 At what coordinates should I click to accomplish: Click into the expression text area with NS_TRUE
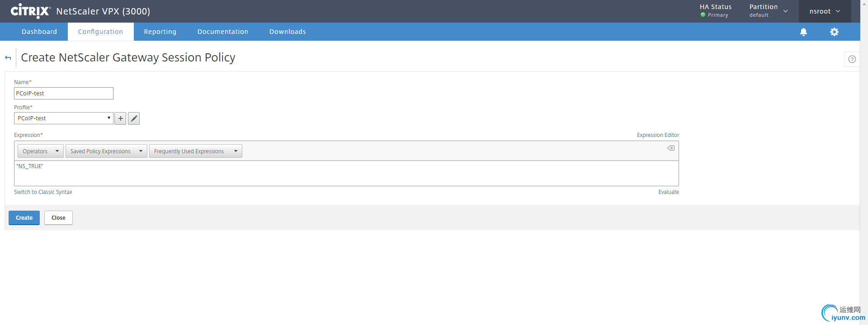coord(346,173)
